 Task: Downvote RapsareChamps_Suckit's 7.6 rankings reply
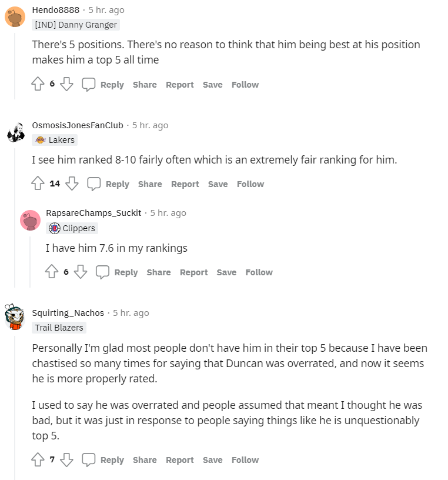[81, 272]
